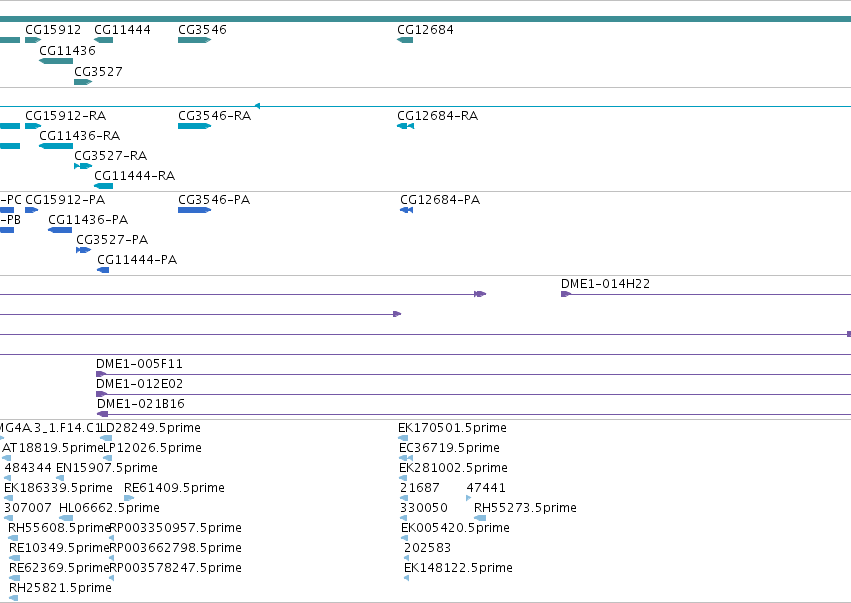Screen dimensions: 851x603
Task: Click the RP003662798.5prime label
Action: tap(175, 548)
